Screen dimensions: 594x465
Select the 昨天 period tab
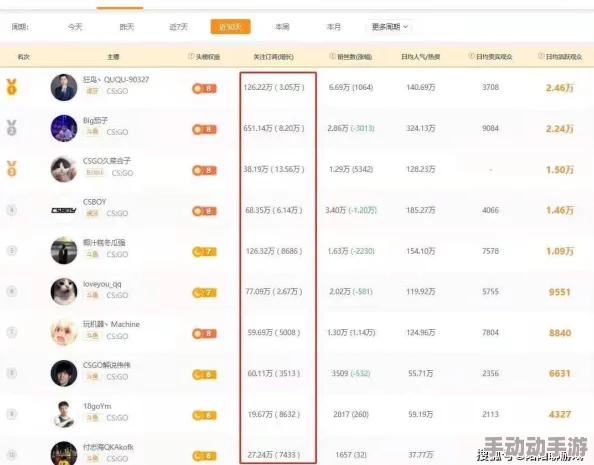127,27
